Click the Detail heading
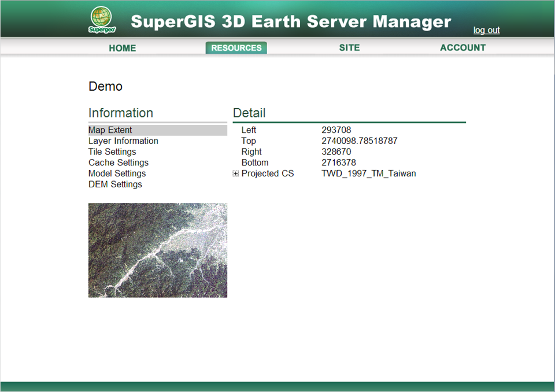Image resolution: width=555 pixels, height=392 pixels. 249,113
